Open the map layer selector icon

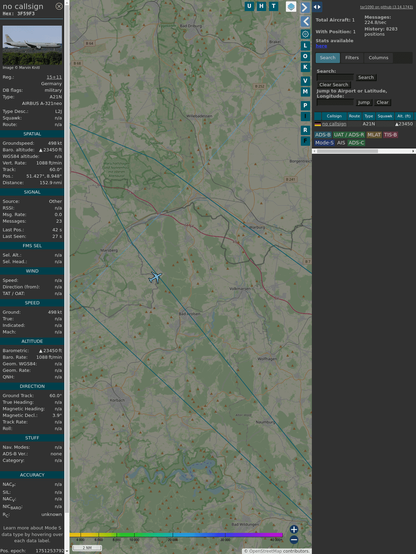(291, 6)
